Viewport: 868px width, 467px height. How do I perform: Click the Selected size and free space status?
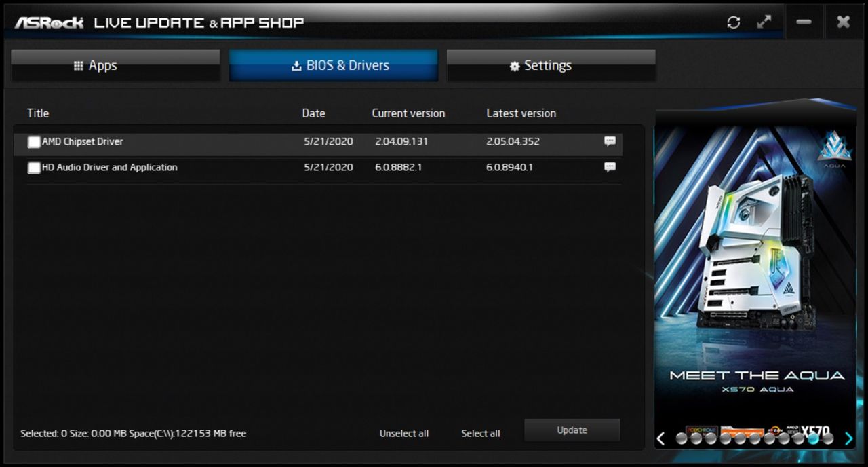(133, 434)
